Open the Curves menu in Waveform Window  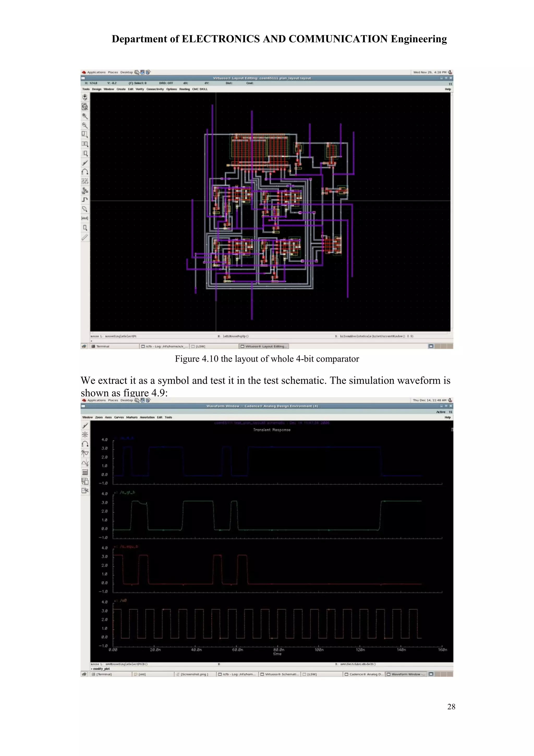tap(119, 417)
